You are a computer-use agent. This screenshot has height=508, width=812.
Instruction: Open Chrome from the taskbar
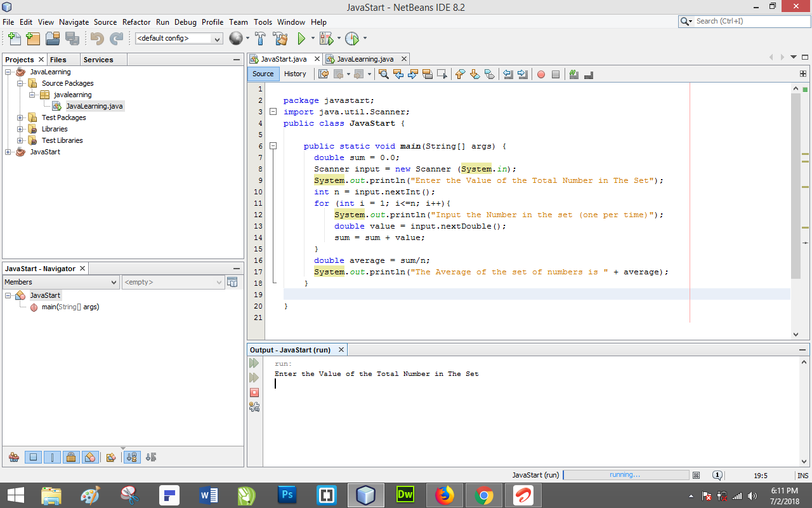pyautogui.click(x=484, y=495)
